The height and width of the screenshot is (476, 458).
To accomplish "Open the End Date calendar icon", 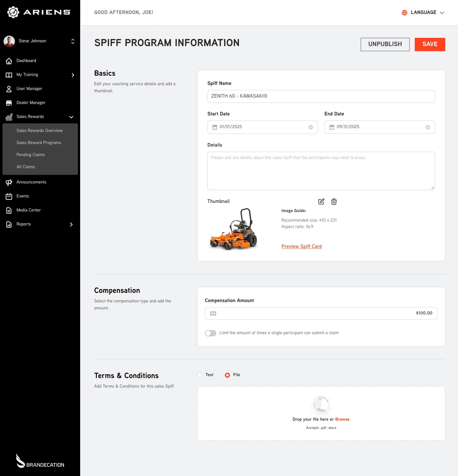I will (x=332, y=127).
